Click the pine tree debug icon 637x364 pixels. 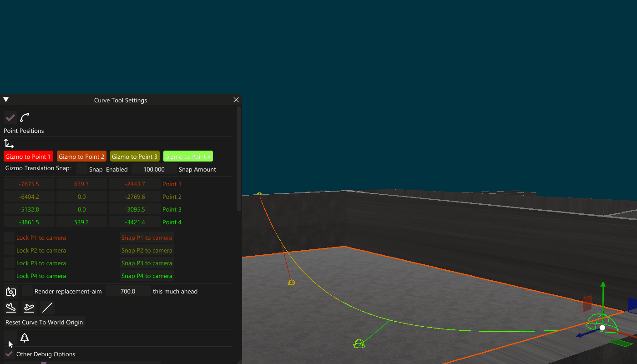tap(25, 338)
